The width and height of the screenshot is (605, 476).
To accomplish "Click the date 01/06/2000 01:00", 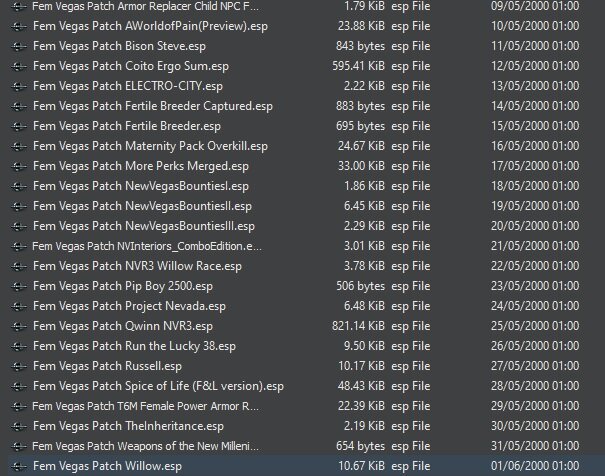I will pyautogui.click(x=535, y=466).
